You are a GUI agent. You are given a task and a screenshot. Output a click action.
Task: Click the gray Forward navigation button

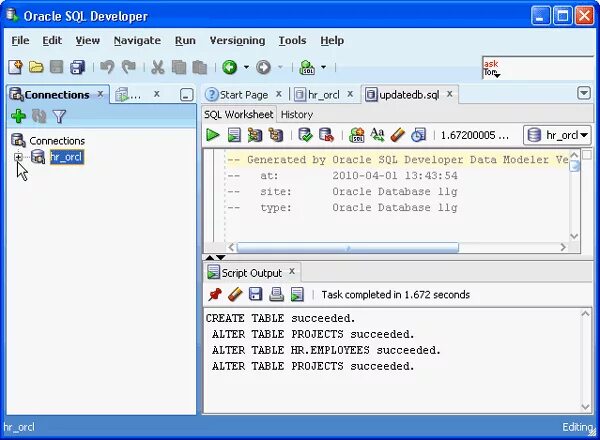click(x=263, y=67)
